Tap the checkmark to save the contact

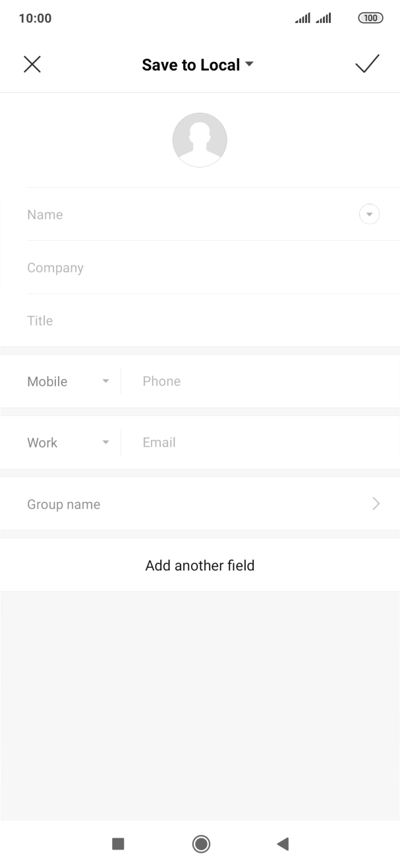tap(368, 64)
